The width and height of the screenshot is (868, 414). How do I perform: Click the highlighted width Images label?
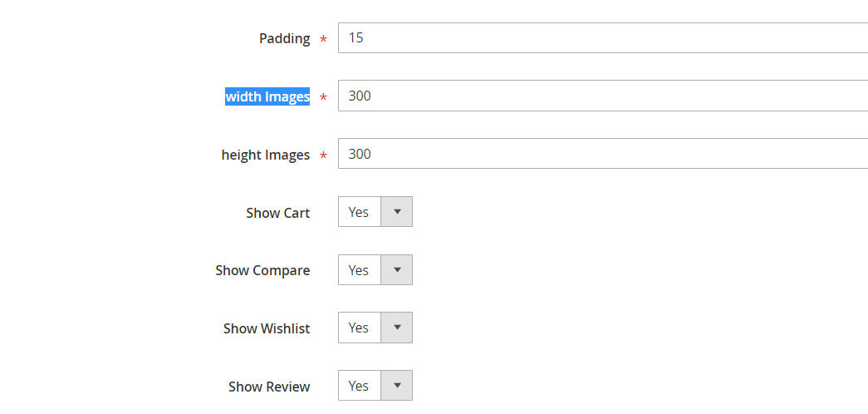tap(267, 97)
